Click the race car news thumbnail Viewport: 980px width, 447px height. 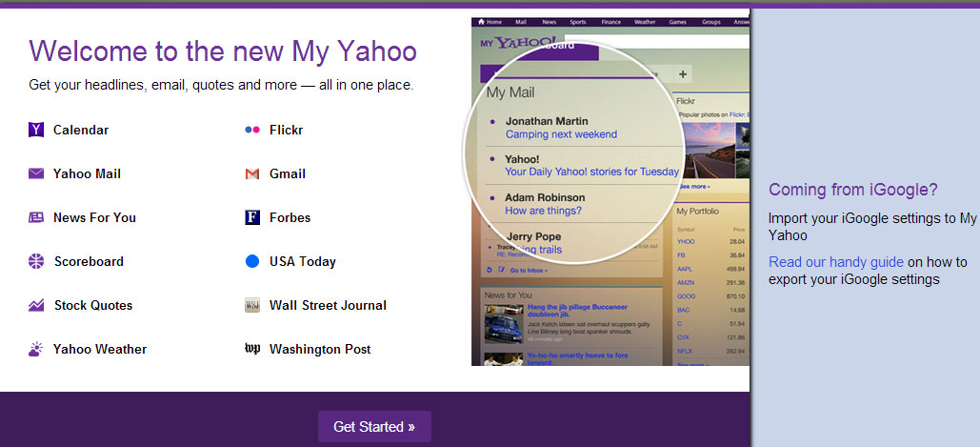[x=504, y=324]
